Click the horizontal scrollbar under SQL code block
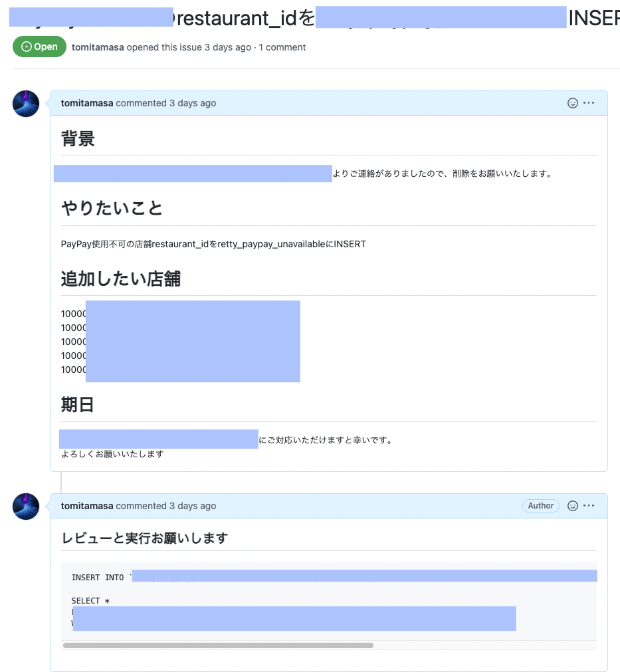 pos(218,645)
